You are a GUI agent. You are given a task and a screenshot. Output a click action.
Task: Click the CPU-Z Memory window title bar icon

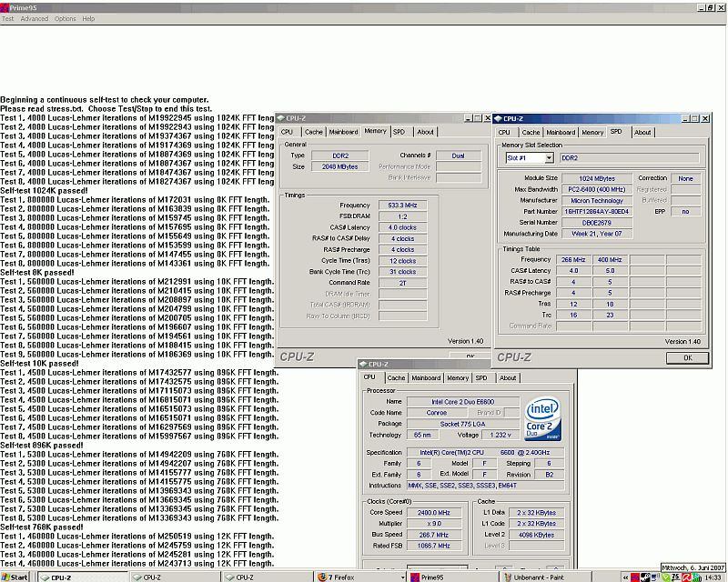tap(280, 118)
